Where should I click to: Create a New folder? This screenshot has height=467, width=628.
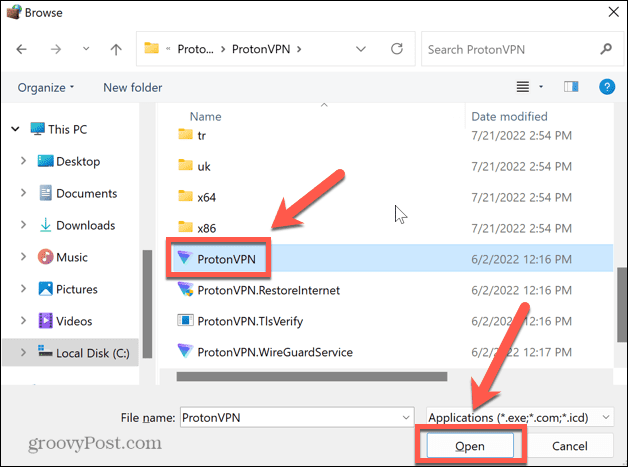tap(133, 87)
